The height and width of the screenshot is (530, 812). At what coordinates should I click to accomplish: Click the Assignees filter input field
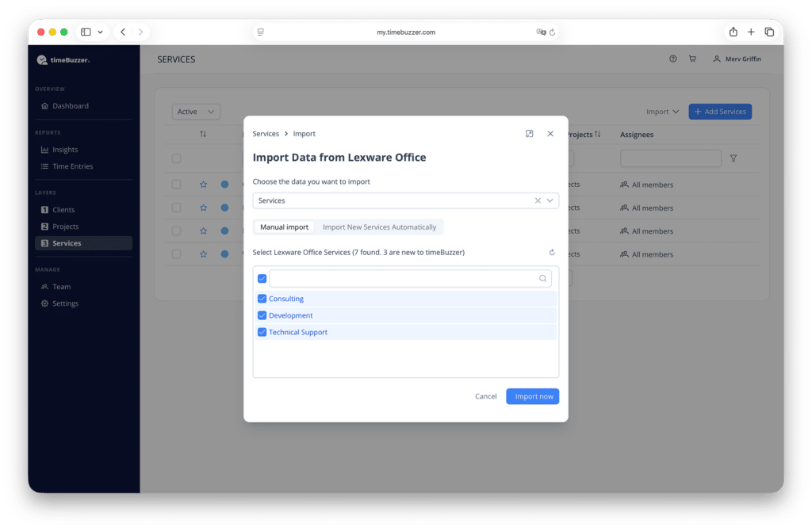[671, 158]
